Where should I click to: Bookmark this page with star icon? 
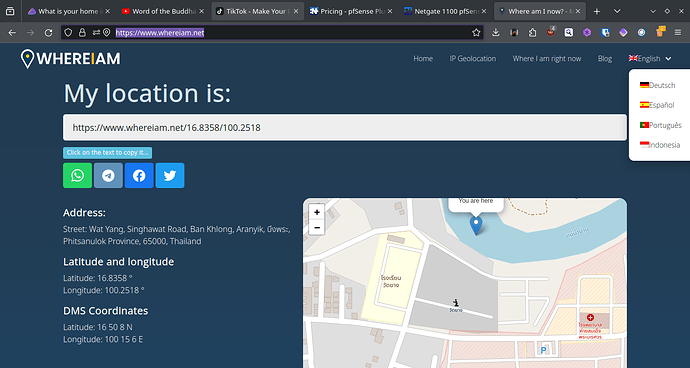click(x=476, y=32)
